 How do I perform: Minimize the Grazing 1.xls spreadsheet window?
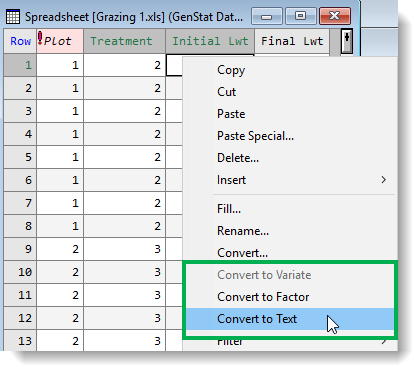[266, 16]
